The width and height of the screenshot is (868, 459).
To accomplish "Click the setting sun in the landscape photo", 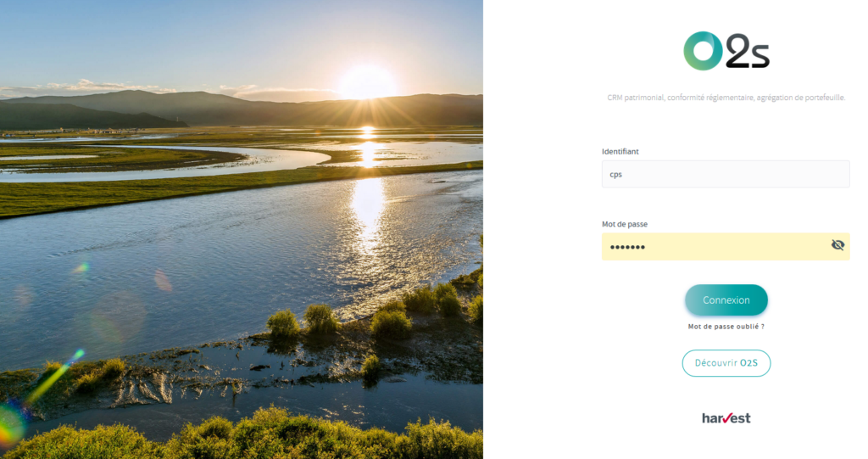I will pos(366,83).
